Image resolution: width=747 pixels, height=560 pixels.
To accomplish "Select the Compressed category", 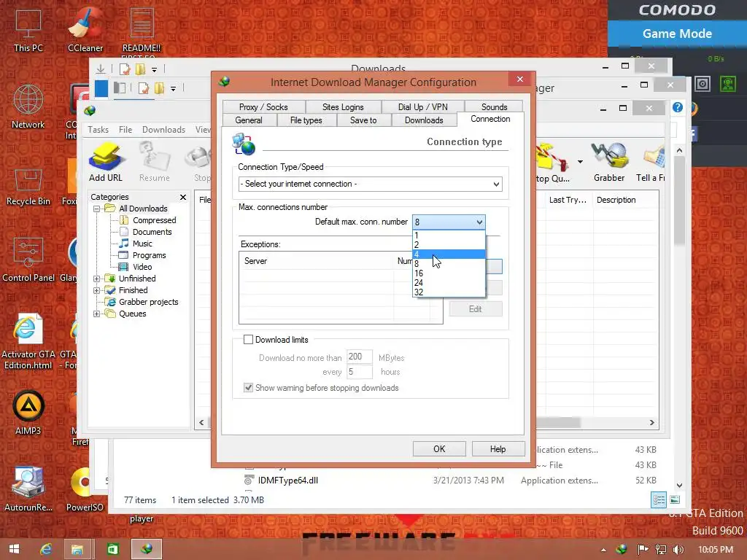I will [x=155, y=220].
